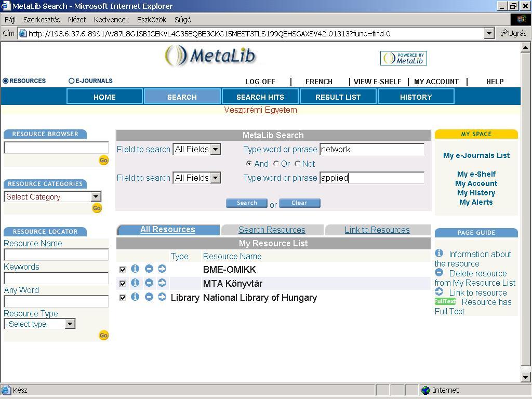Link to National Library of Hungary
This screenshot has height=399, width=532.
(x=162, y=297)
